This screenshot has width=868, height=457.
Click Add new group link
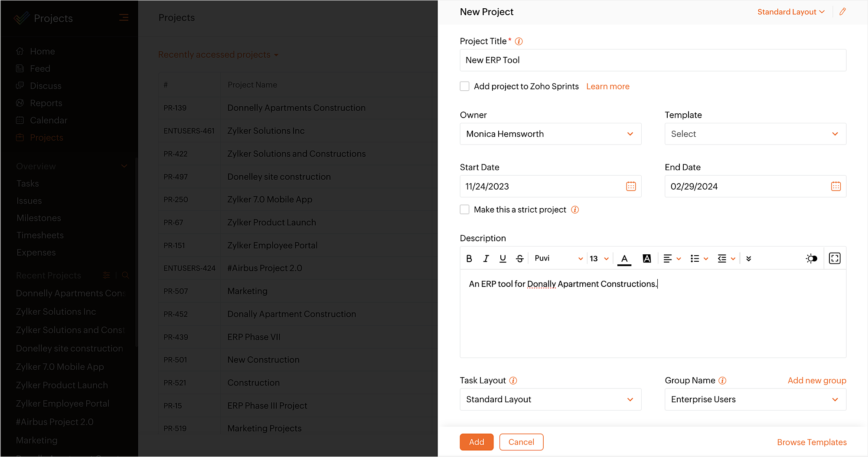[817, 381]
